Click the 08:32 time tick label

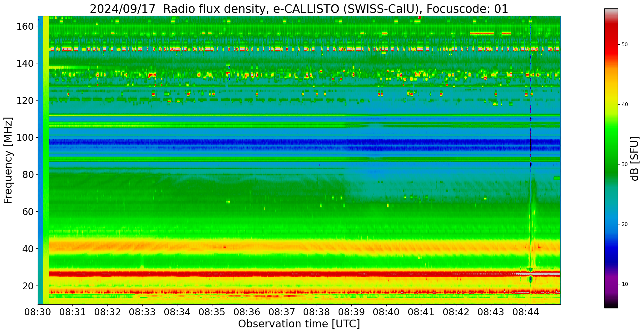pos(108,312)
